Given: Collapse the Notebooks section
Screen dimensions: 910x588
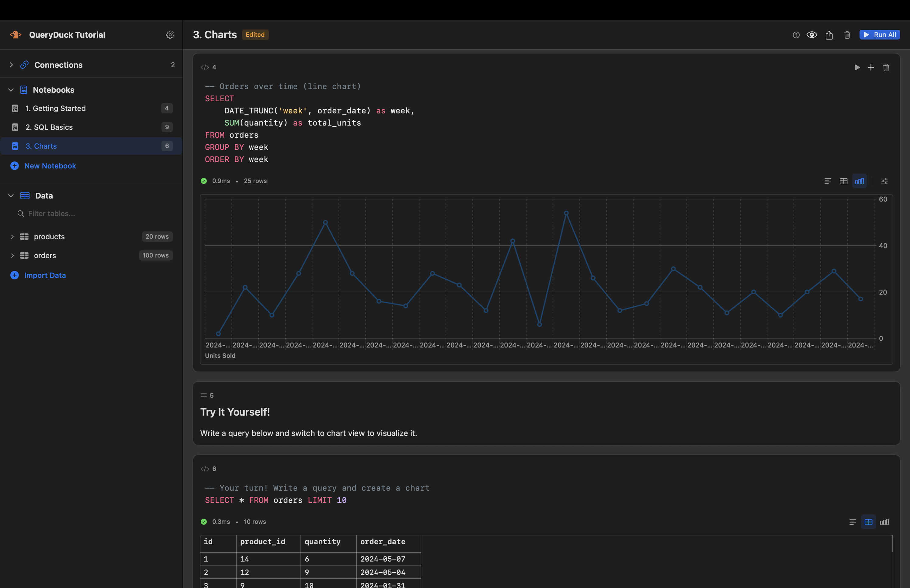Looking at the screenshot, I should [x=11, y=90].
